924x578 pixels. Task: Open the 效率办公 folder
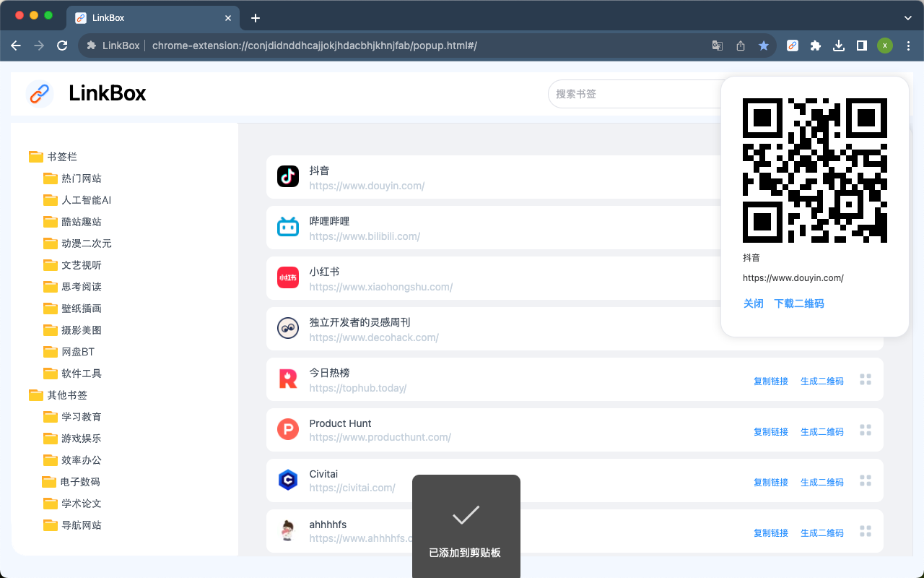[72, 460]
